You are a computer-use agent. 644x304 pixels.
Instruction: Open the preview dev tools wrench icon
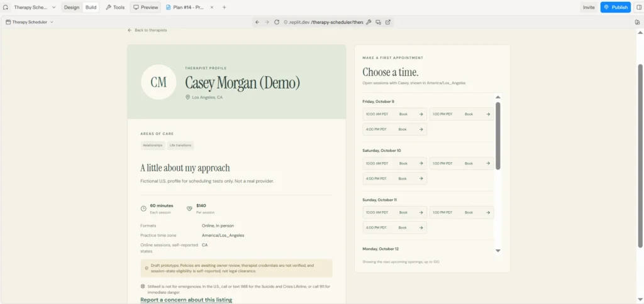[x=369, y=22]
